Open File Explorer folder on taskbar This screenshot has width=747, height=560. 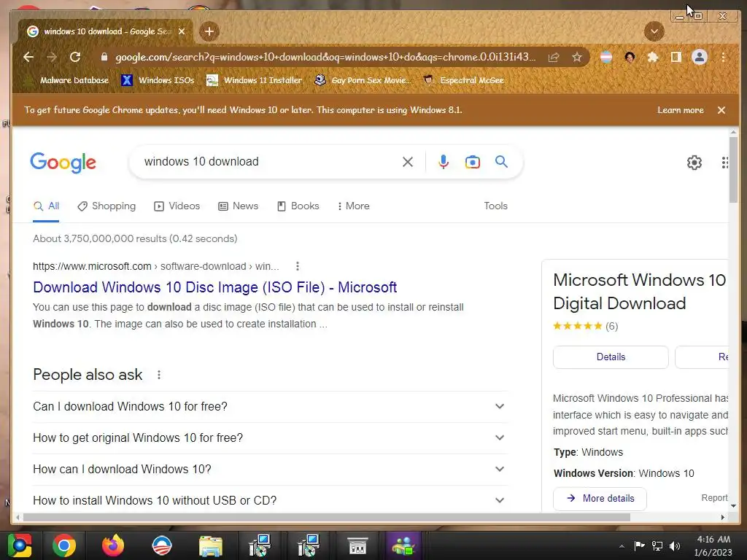point(211,546)
